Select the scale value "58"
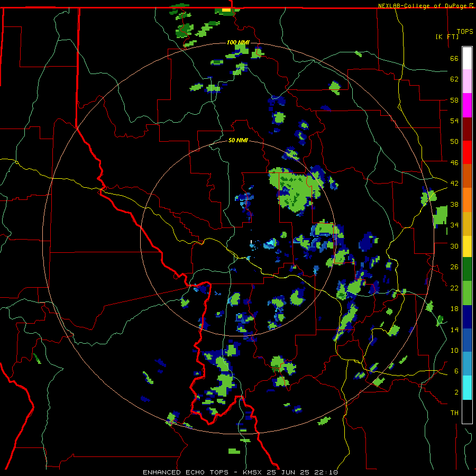Image resolution: width=476 pixels, height=476 pixels. coord(454,100)
